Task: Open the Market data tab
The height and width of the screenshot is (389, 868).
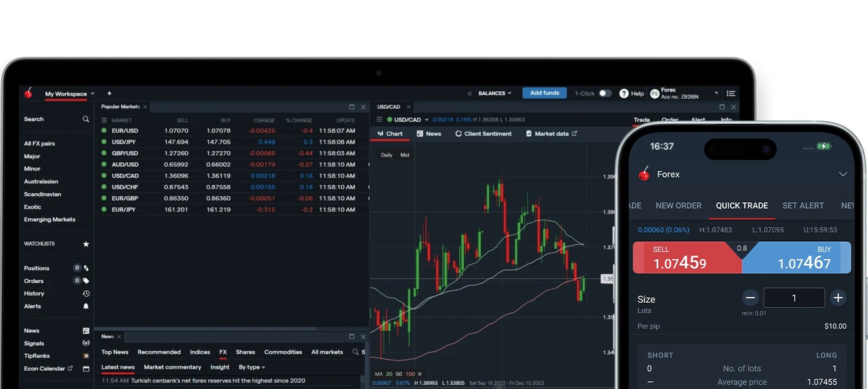Action: click(551, 134)
